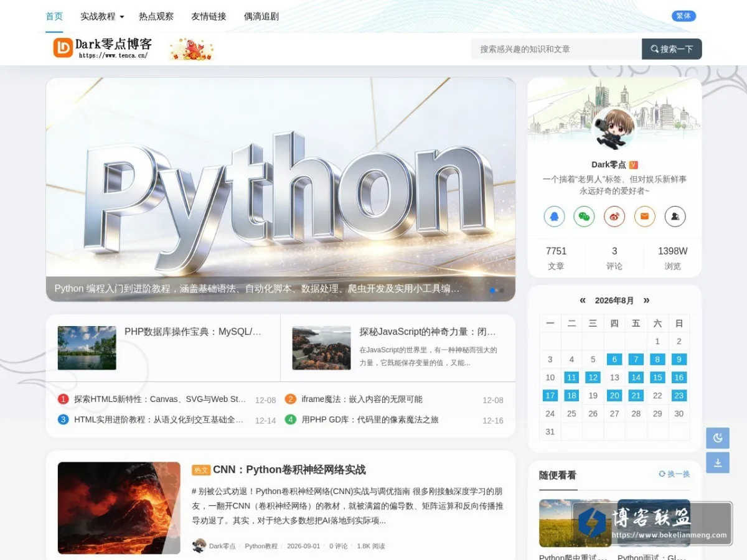Image resolution: width=747 pixels, height=560 pixels.
Task: Click the email contact icon
Action: point(645,217)
